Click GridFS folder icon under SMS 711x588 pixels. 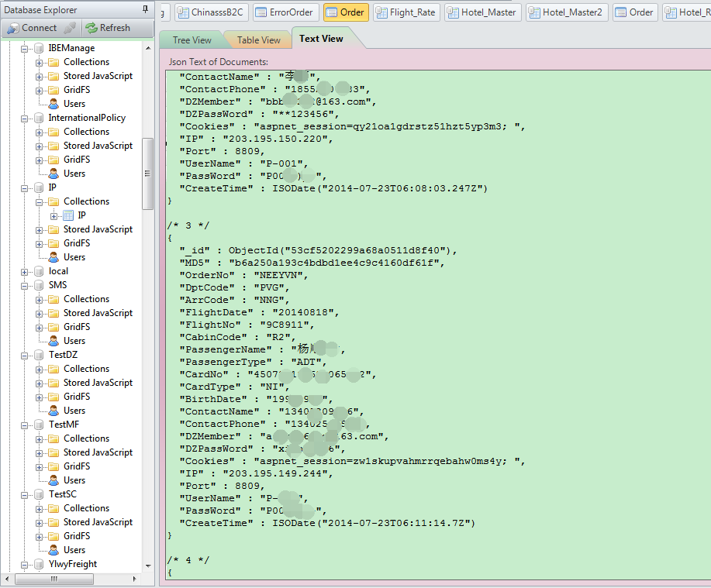[53, 327]
